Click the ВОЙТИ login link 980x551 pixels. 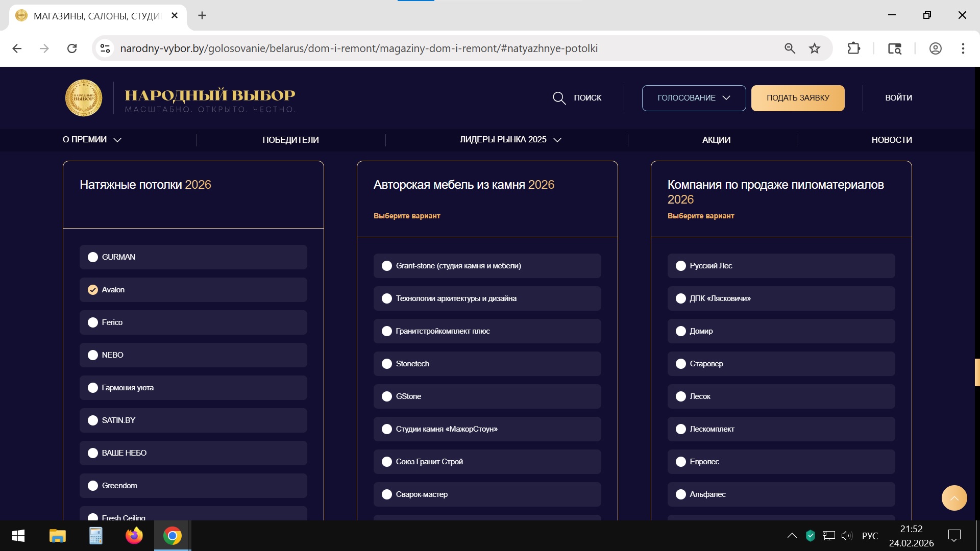[898, 98]
